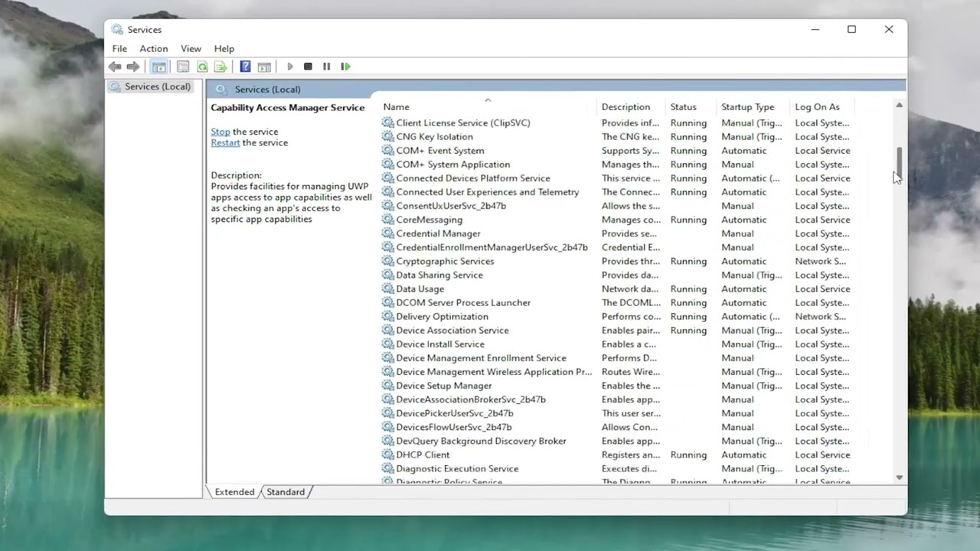Open the Help toolbar icon

(245, 67)
